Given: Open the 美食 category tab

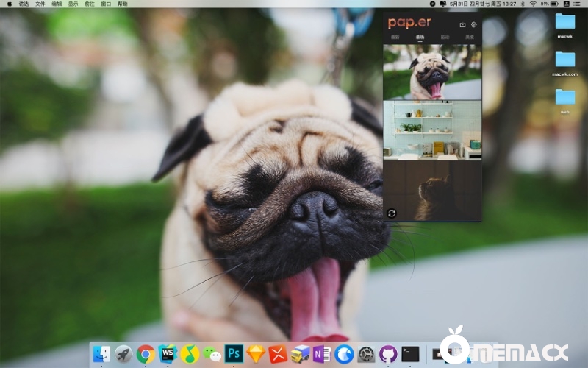Looking at the screenshot, I should [x=469, y=37].
